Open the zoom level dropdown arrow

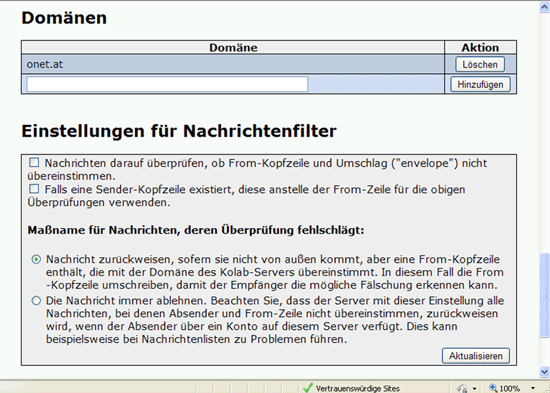533,388
